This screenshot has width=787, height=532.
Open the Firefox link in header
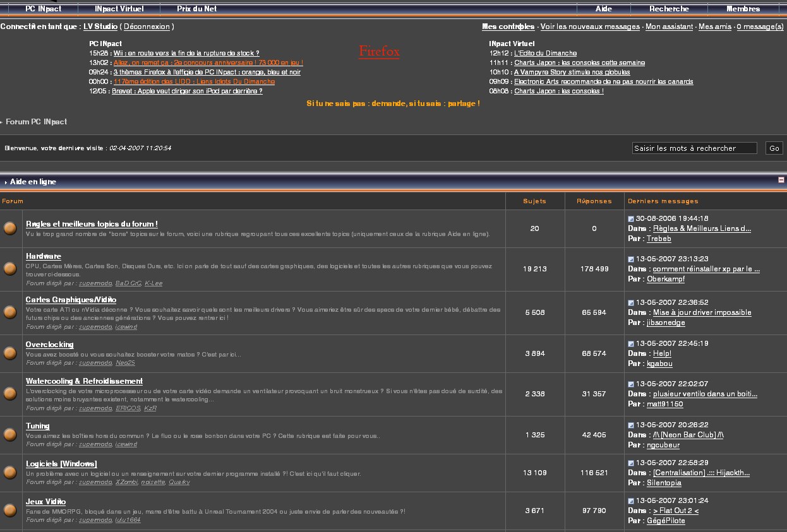coord(379,52)
